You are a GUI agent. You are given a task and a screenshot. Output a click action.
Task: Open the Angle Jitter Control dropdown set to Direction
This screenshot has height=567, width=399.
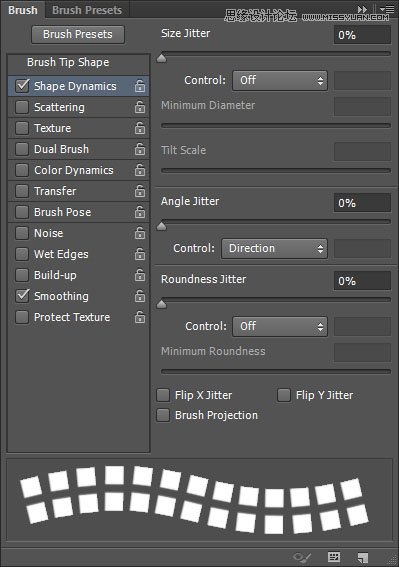[x=275, y=248]
